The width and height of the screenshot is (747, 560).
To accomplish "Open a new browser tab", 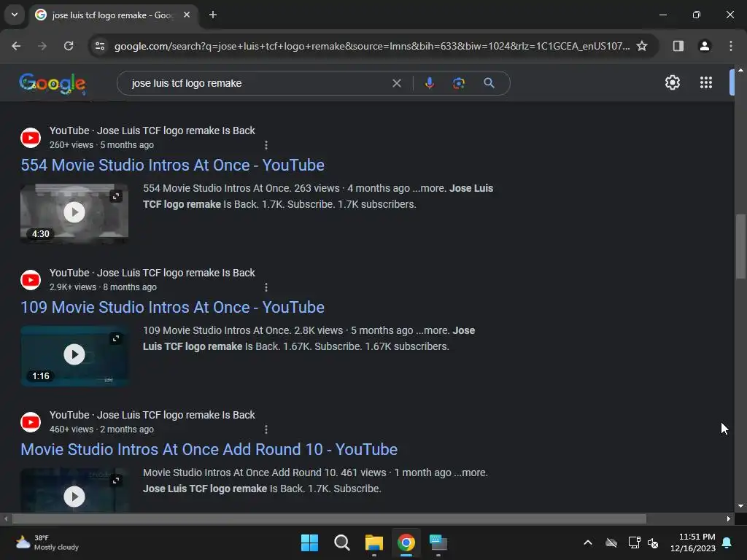I will click(213, 15).
